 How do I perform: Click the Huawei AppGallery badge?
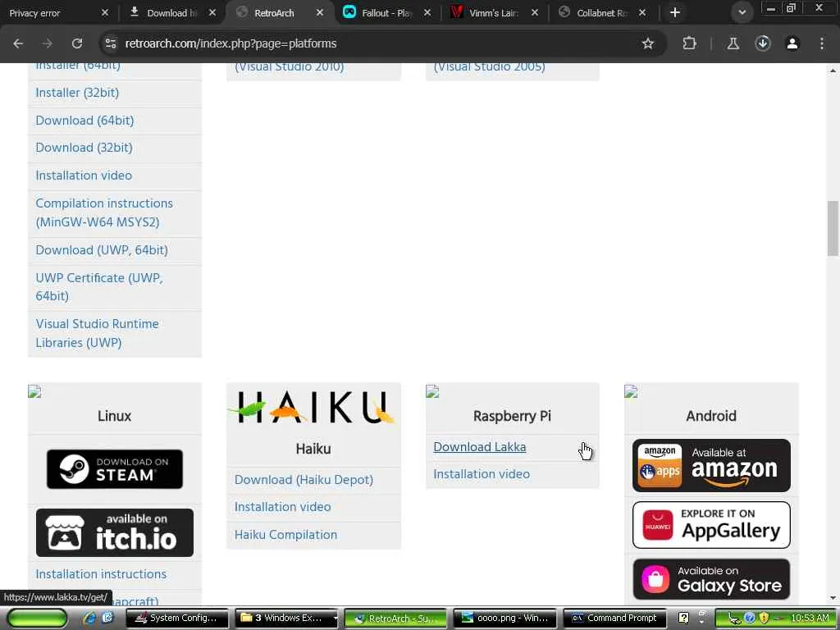pos(711,525)
